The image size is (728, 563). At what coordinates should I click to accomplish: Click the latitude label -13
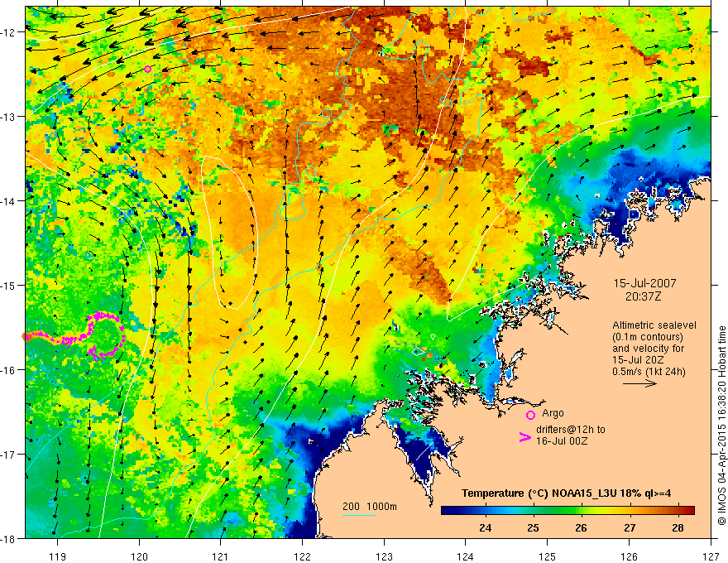(x=9, y=117)
